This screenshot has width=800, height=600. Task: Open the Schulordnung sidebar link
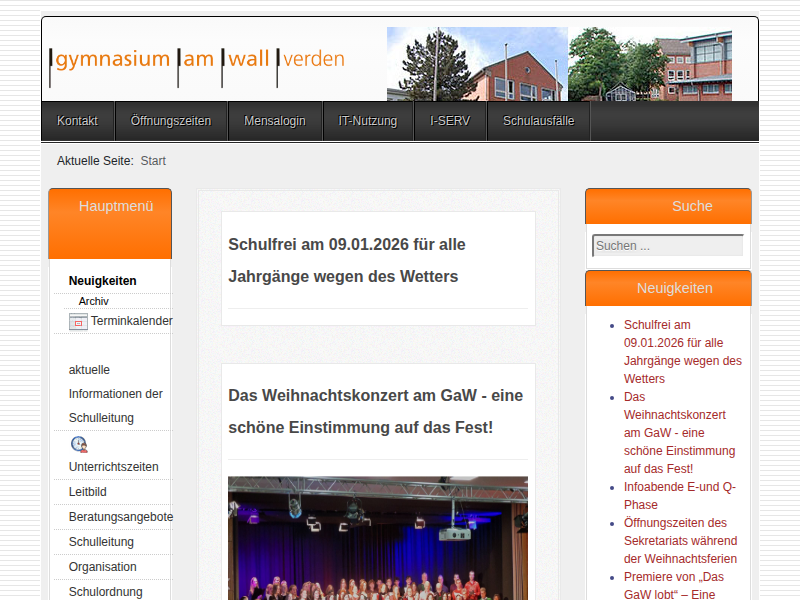pos(105,592)
